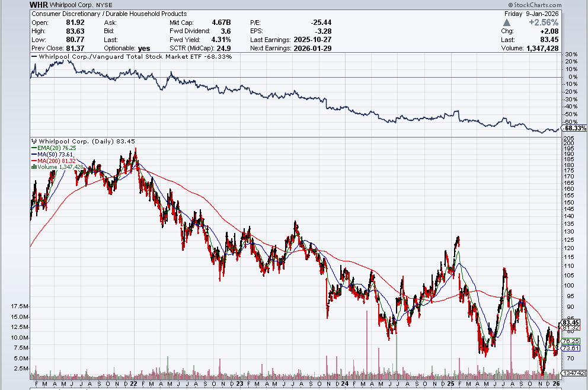This screenshot has height=390, width=588.
Task: Click the Fwd Dividend value 3.6
Action: click(x=226, y=31)
